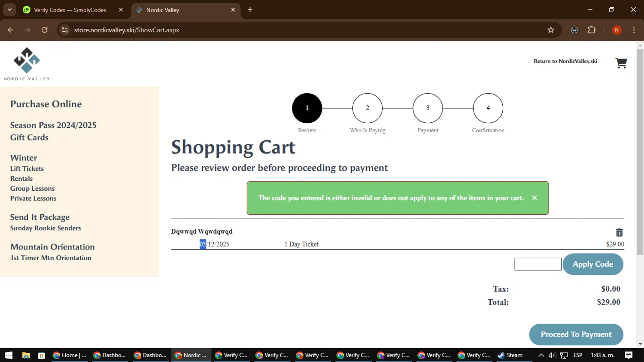
Task: Click step 4 Confirmation circle
Action: (488, 108)
